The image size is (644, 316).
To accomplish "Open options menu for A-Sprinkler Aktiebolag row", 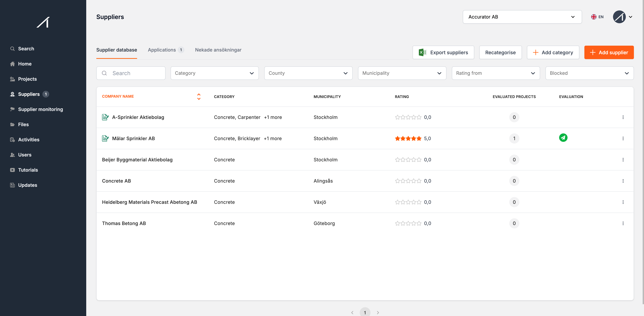I will pos(623,117).
